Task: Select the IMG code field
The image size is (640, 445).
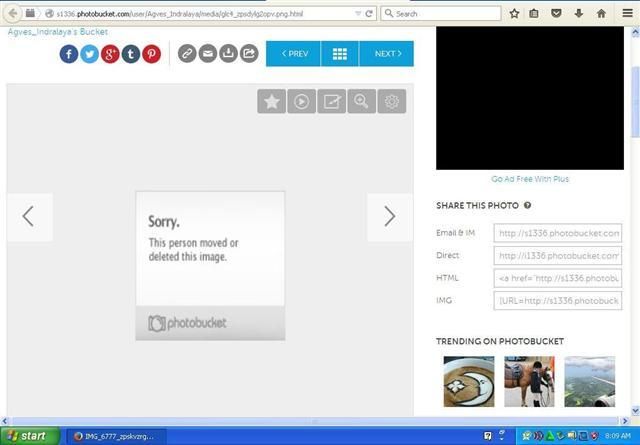Action: [558, 300]
